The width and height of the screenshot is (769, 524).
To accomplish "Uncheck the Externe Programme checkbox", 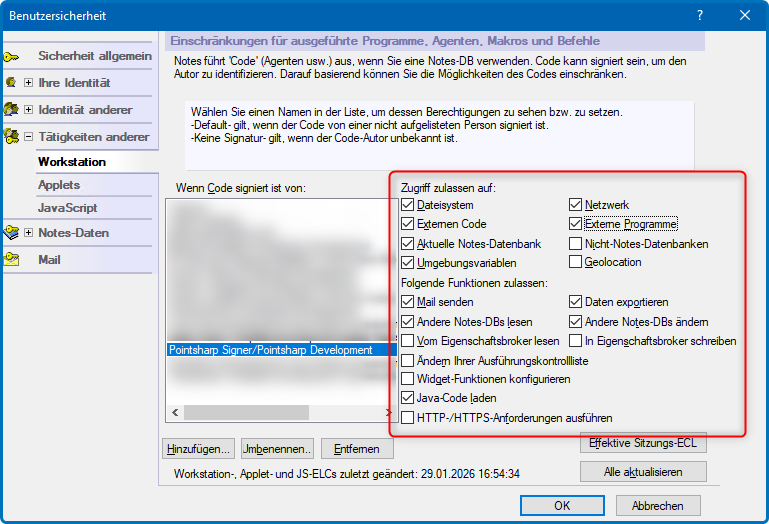I will click(x=576, y=224).
